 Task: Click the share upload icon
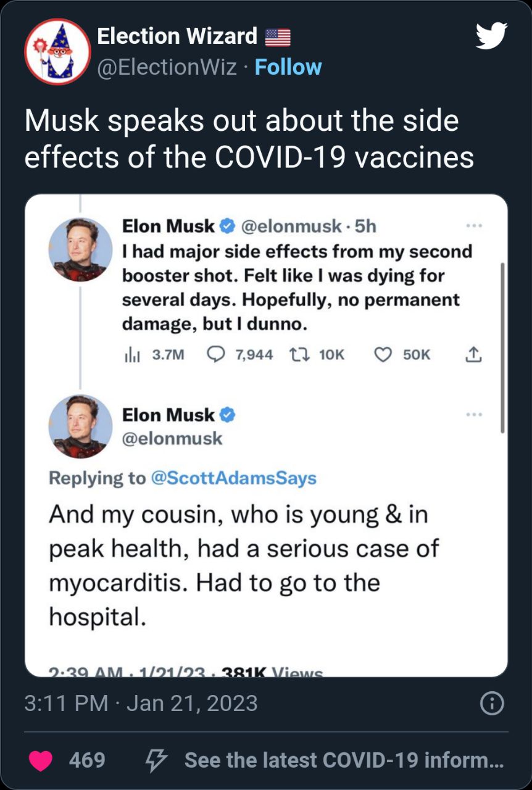[472, 354]
